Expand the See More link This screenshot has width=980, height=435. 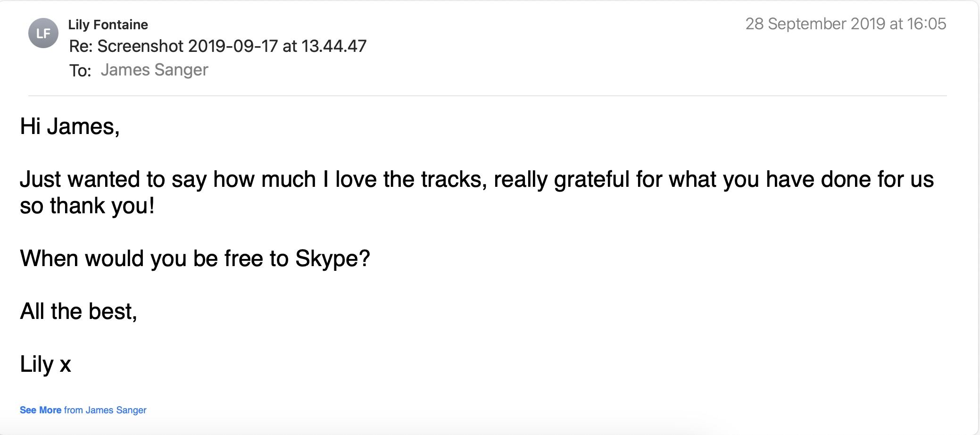tap(41, 410)
